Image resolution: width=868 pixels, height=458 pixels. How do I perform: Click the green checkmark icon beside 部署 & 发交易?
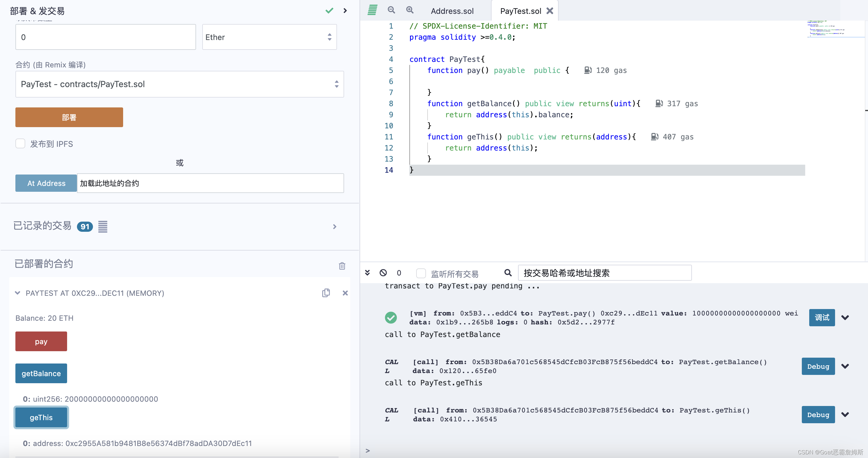pyautogui.click(x=329, y=10)
